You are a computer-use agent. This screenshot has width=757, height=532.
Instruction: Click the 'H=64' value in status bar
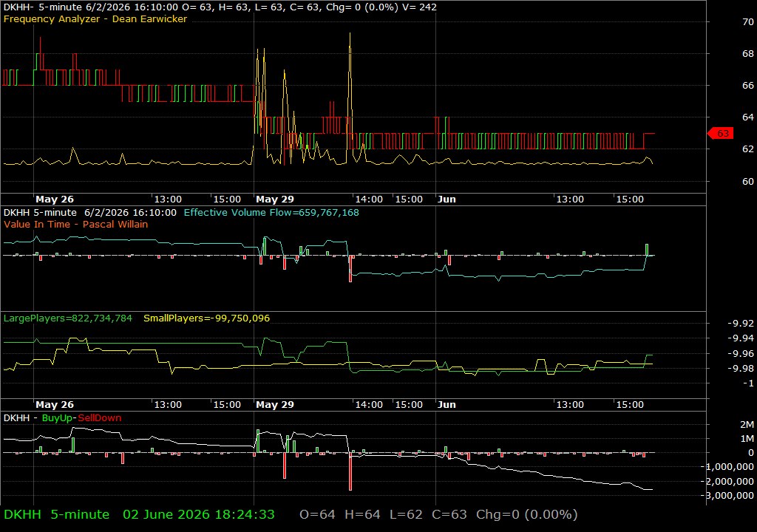coord(362,514)
